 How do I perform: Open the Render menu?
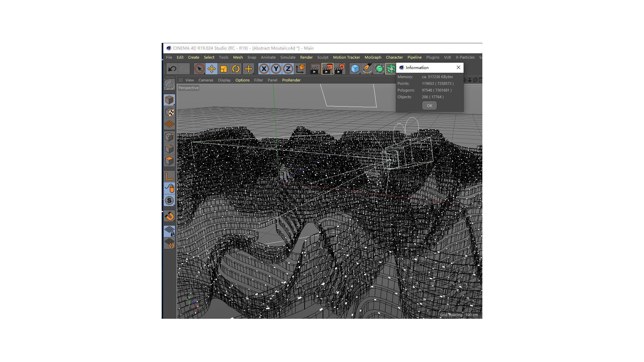pos(306,57)
